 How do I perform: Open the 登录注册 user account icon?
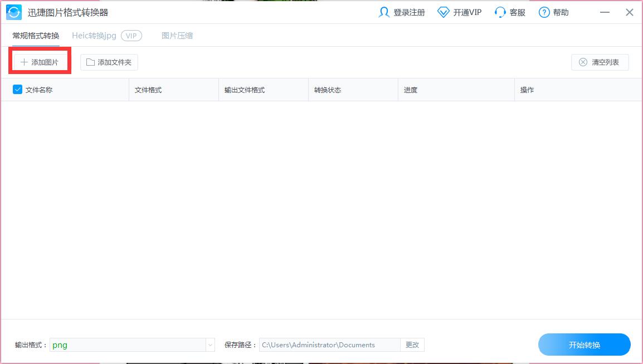click(x=384, y=12)
